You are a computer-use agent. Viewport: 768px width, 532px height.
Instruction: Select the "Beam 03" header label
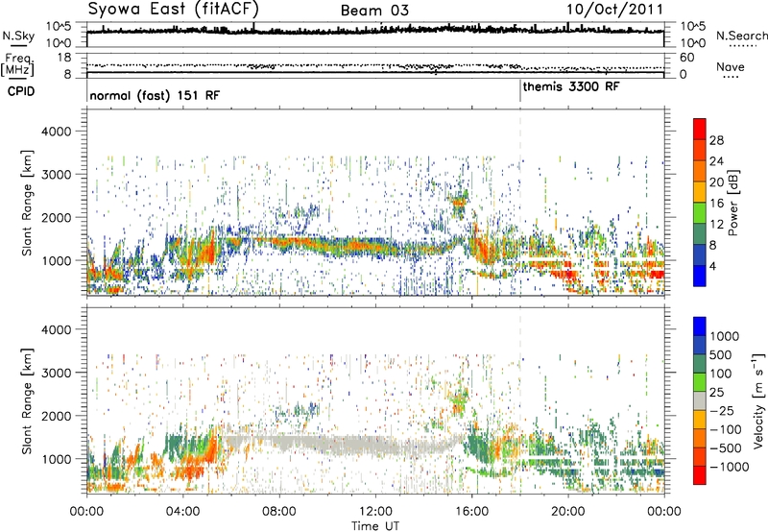[x=374, y=11]
